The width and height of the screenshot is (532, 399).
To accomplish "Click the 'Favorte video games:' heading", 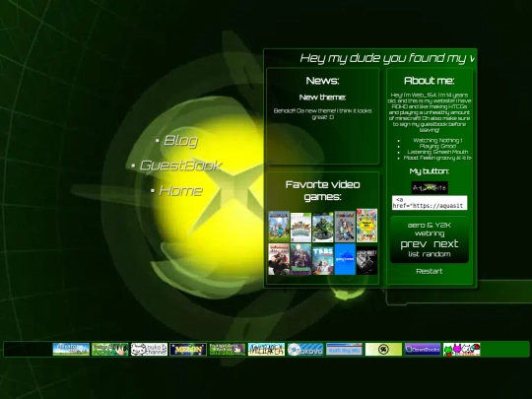I will [x=323, y=191].
